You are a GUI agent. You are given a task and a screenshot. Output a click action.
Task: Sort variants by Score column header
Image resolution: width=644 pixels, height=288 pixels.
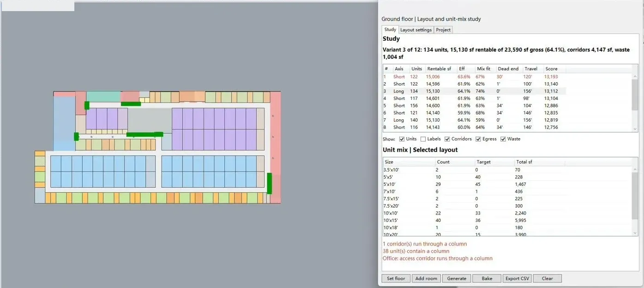coord(554,69)
